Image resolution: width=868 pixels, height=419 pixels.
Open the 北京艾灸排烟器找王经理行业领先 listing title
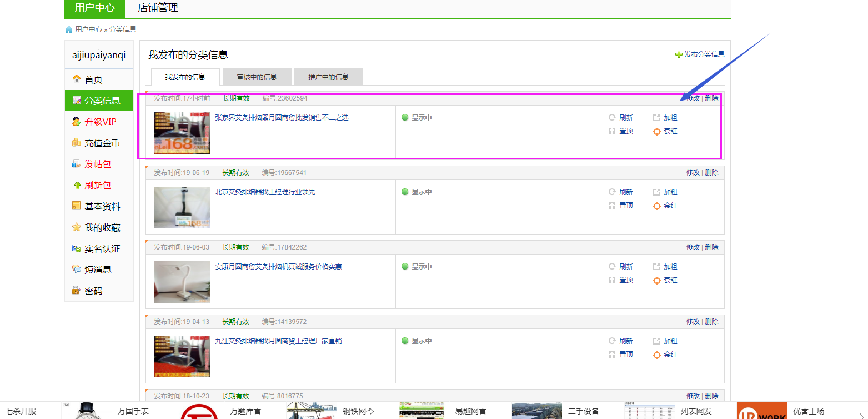coord(265,192)
